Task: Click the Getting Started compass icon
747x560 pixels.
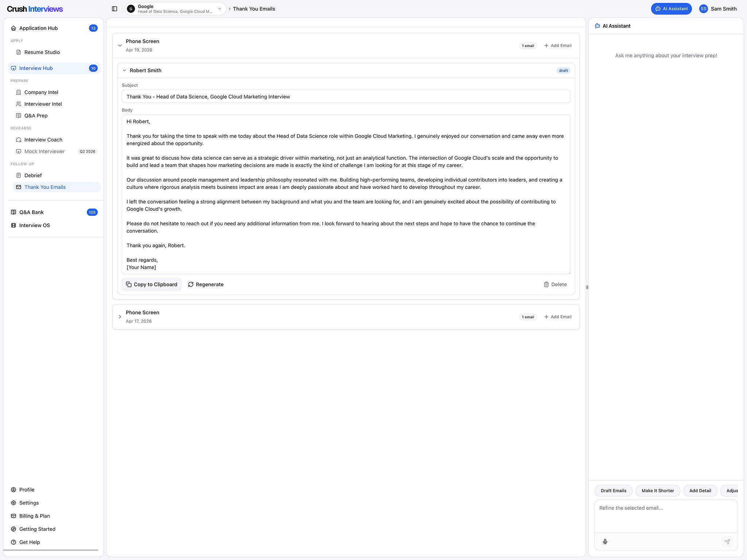Action: (13, 529)
